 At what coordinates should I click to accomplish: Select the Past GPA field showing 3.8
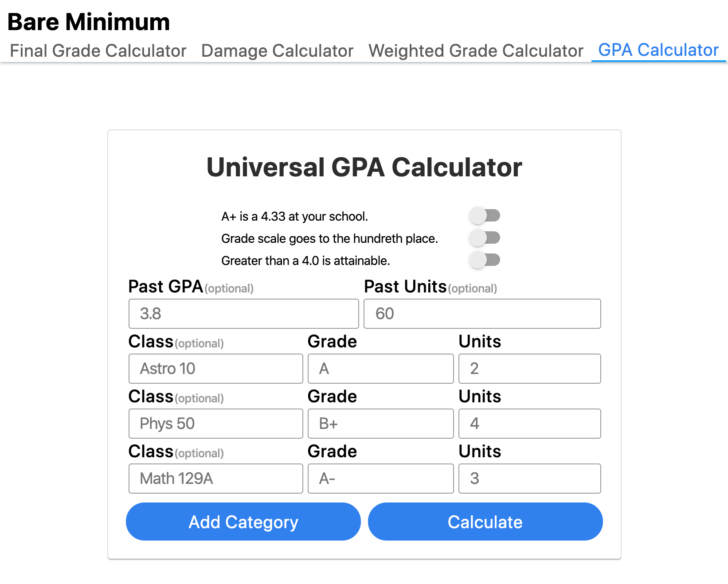[x=243, y=314]
